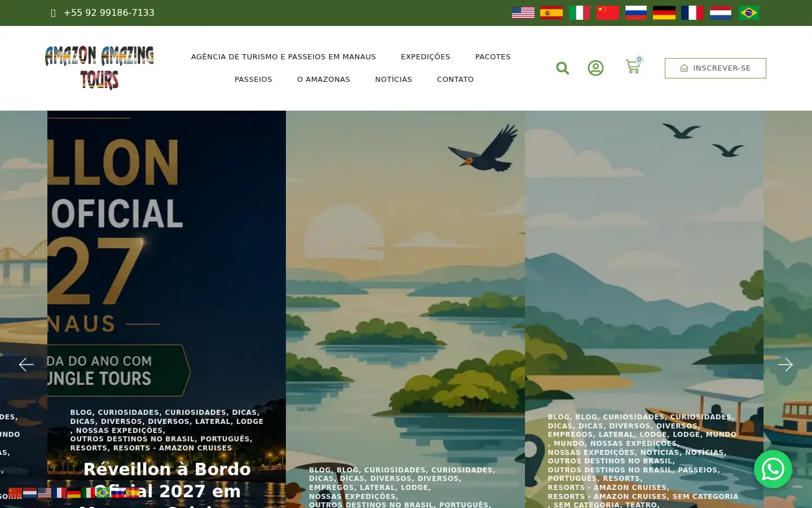
Task: Open the Contato menu item
Action: pos(455,79)
